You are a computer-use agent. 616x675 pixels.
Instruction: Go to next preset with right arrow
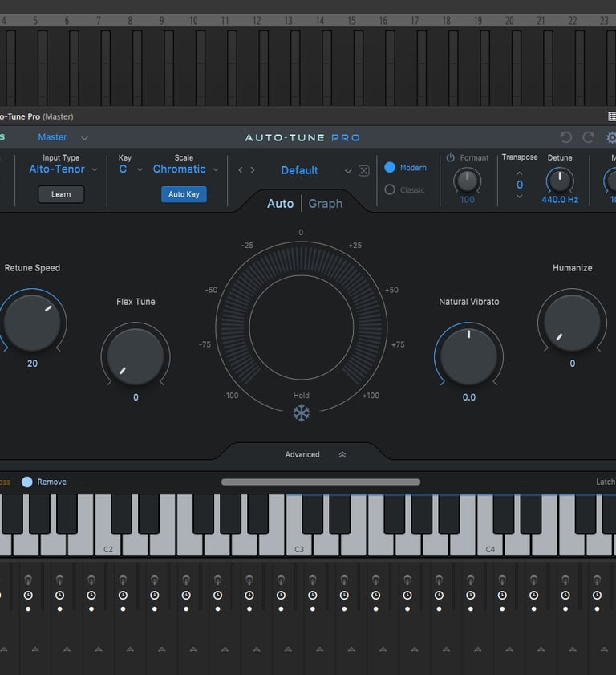point(253,170)
